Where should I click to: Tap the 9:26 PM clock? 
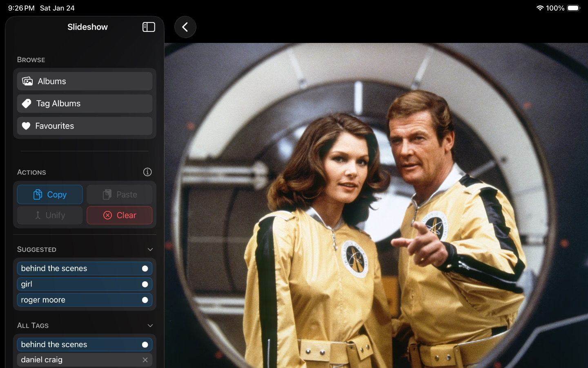[21, 8]
